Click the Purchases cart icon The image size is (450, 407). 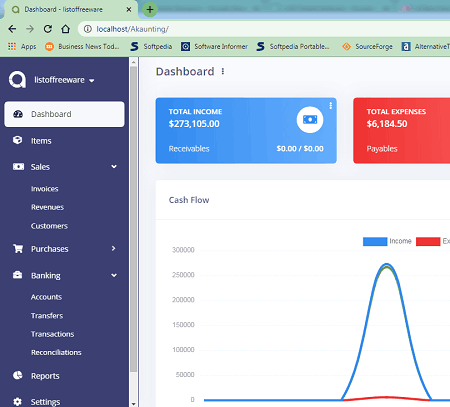pos(18,248)
